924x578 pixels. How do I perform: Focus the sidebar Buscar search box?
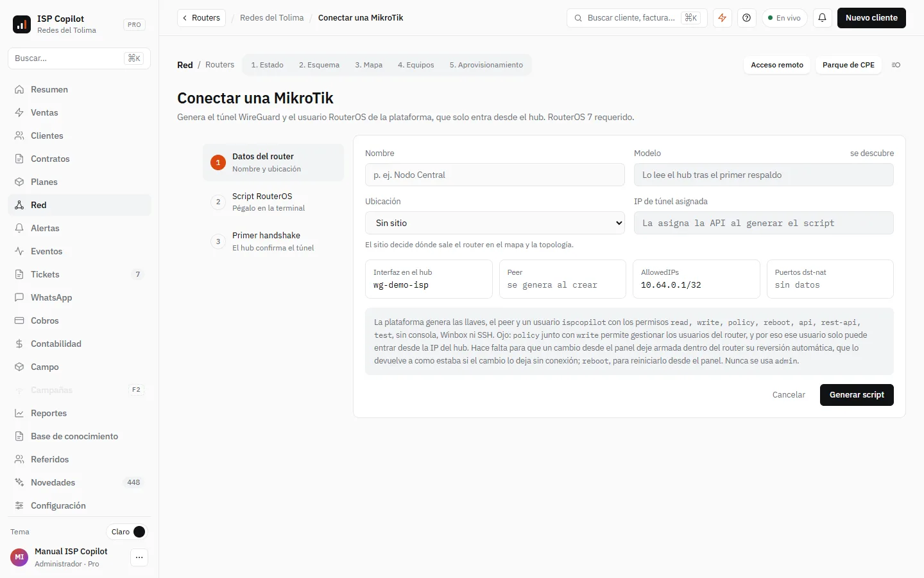coord(79,58)
